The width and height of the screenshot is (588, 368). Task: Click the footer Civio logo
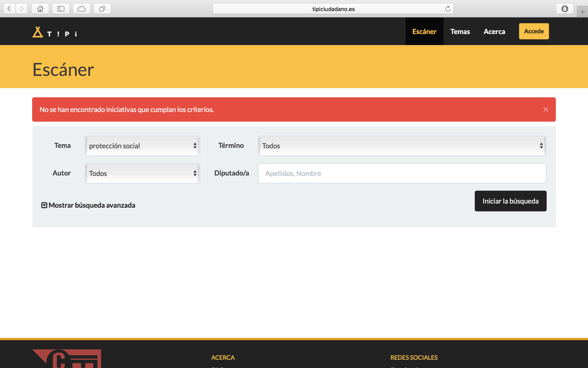coord(67,359)
